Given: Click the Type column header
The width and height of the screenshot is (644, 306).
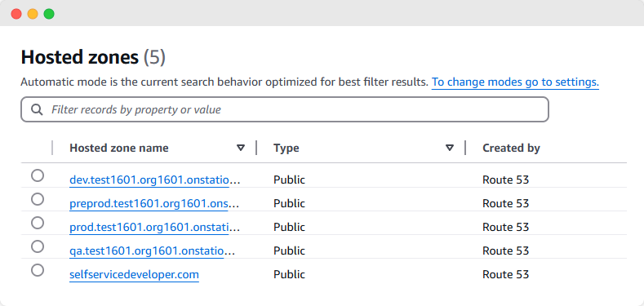Looking at the screenshot, I should click(286, 148).
